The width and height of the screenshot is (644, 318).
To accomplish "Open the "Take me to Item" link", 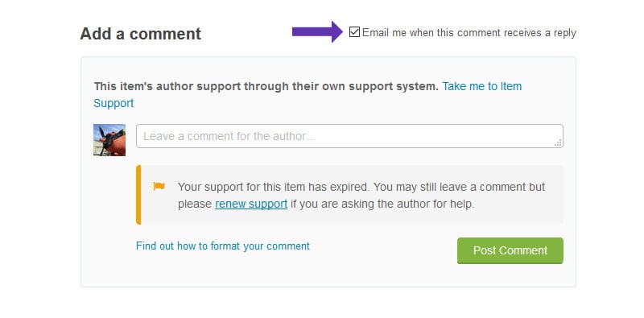I will (x=481, y=86).
